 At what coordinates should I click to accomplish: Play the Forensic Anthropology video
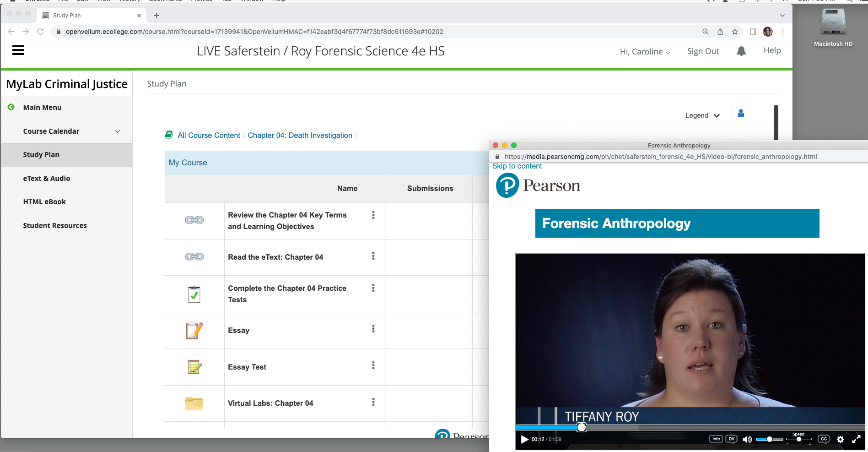524,440
